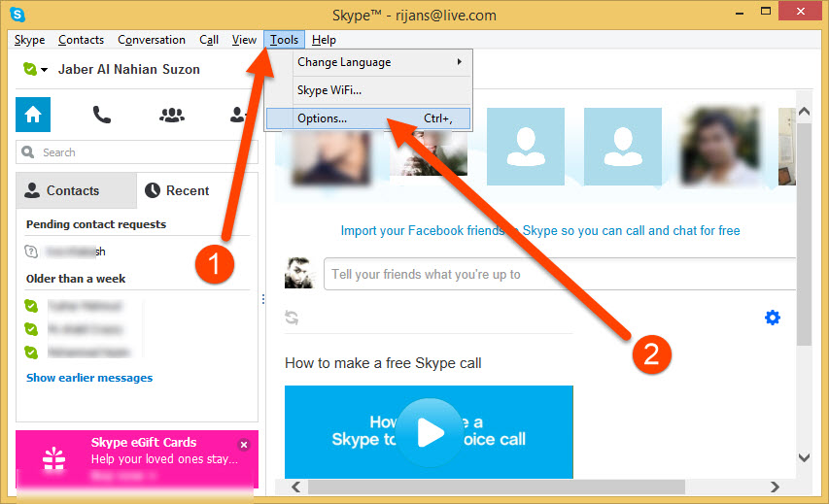
Task: Click the Skype home icon
Action: pos(33,115)
